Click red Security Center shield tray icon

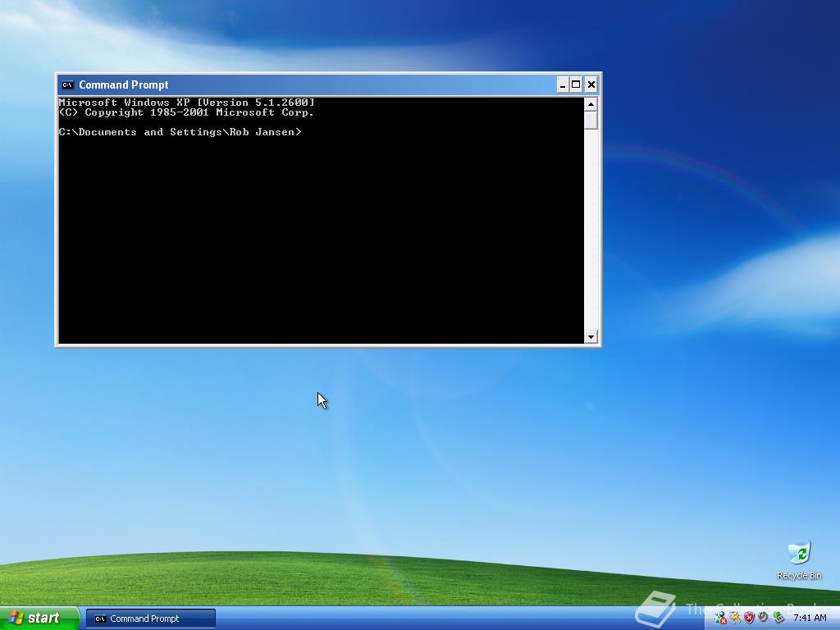click(749, 619)
